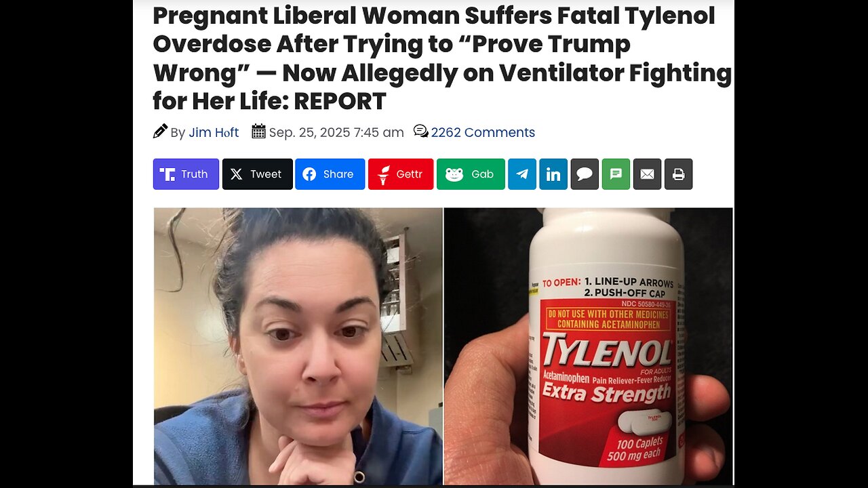Screen dimensions: 868x488
Task: Click the Sep. 25, 2025 date text
Action: [336, 133]
